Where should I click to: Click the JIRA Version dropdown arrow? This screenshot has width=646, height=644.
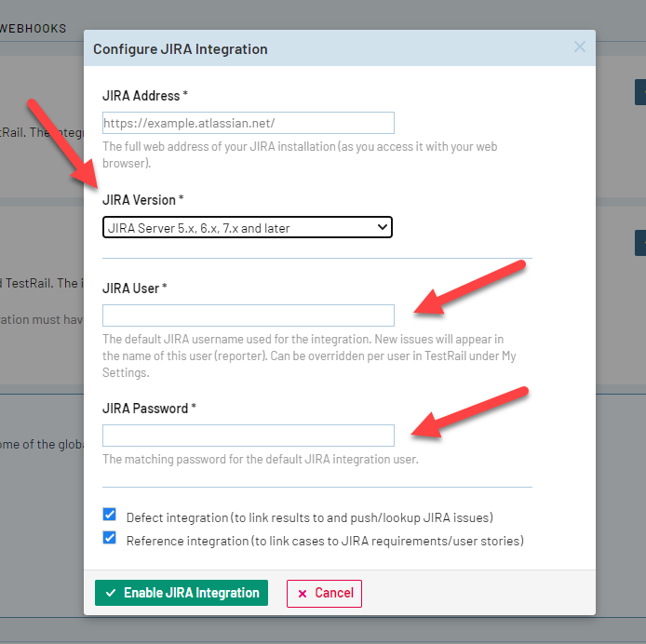[381, 226]
